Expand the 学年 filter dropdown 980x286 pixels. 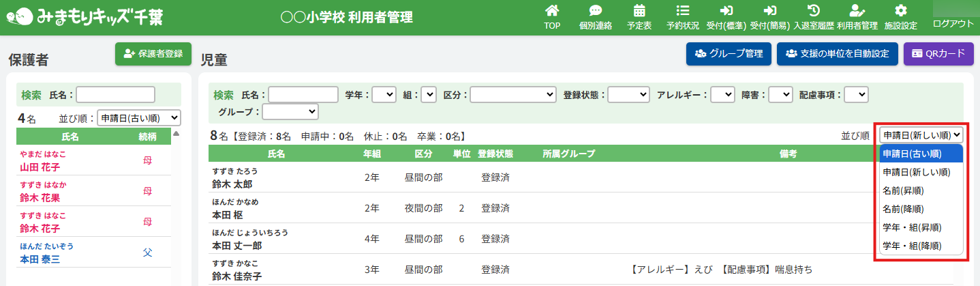[384, 94]
